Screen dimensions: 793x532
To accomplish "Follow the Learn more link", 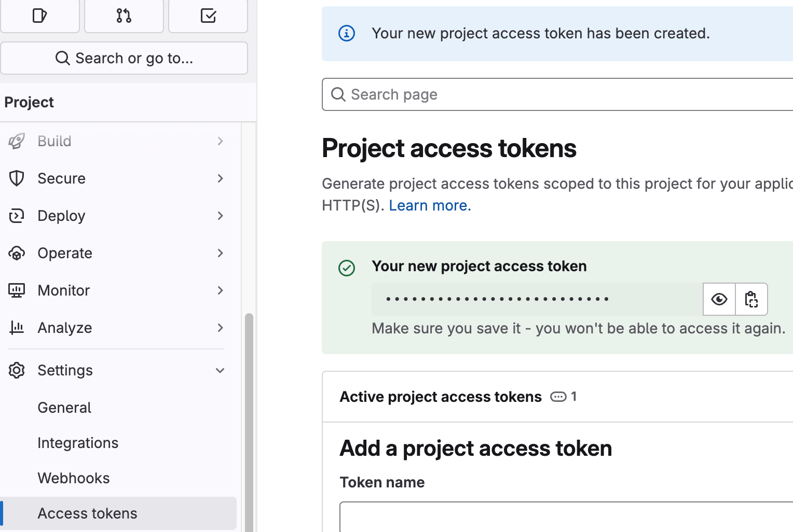I will coord(430,205).
